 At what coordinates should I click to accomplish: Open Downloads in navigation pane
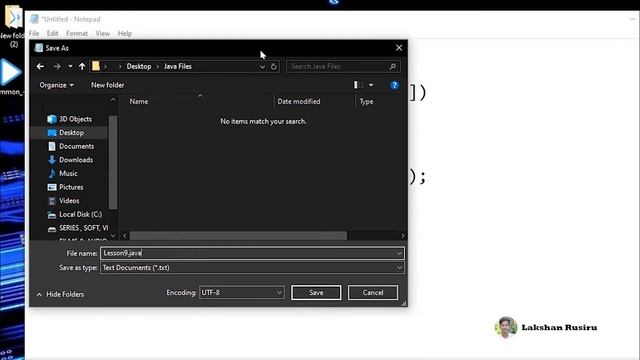tap(76, 160)
